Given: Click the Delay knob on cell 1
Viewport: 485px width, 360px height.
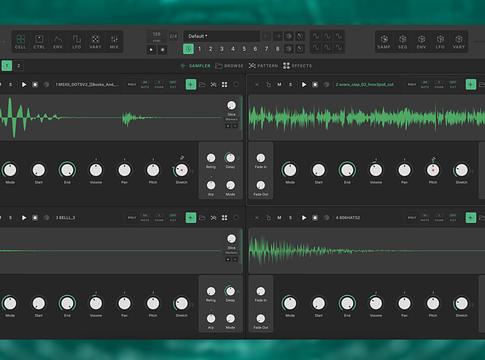Looking at the screenshot, I should (x=230, y=158).
